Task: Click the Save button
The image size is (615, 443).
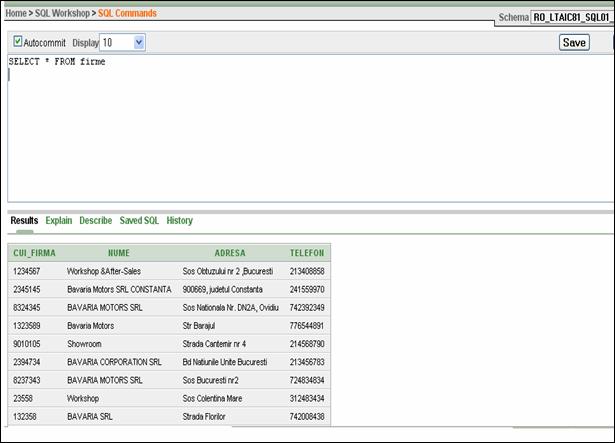Action: [x=574, y=43]
